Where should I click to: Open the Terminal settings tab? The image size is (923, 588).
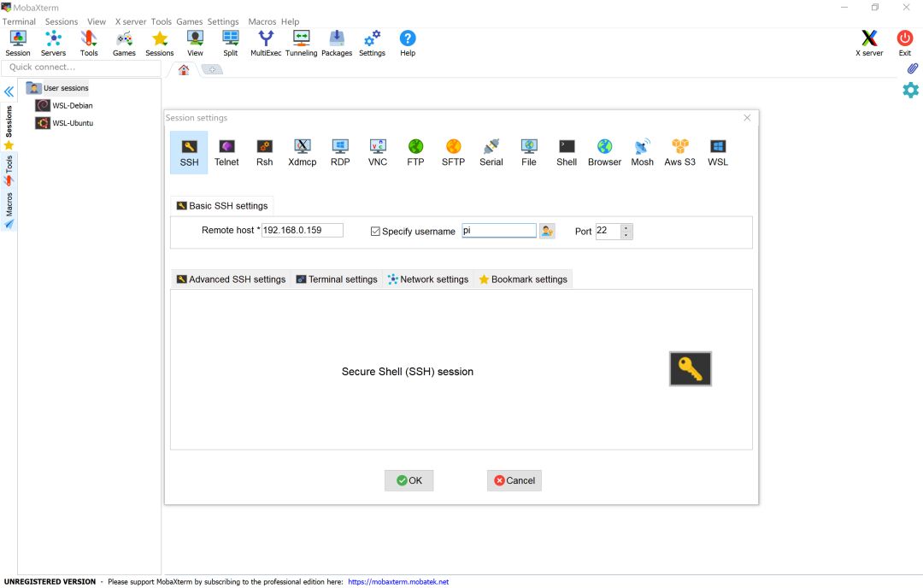[x=337, y=279]
